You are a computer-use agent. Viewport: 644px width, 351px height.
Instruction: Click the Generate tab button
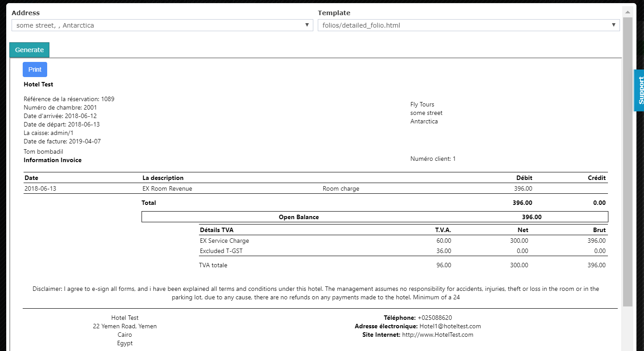coord(29,50)
